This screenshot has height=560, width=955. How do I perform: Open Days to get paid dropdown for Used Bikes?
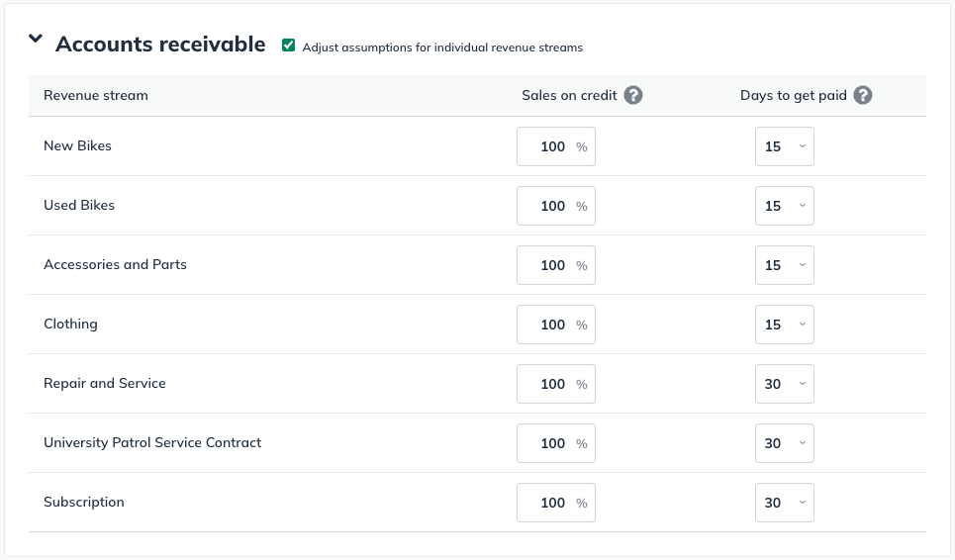point(784,206)
